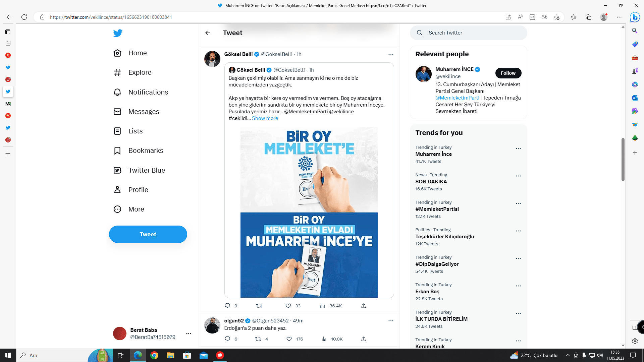Like olgun52's tweet
644x362 pixels.
coord(289,339)
